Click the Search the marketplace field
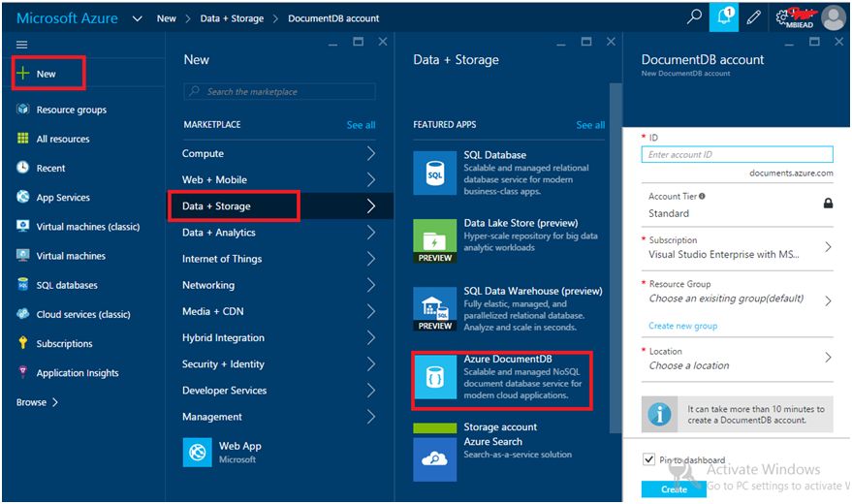The height and width of the screenshot is (504, 852). (279, 91)
